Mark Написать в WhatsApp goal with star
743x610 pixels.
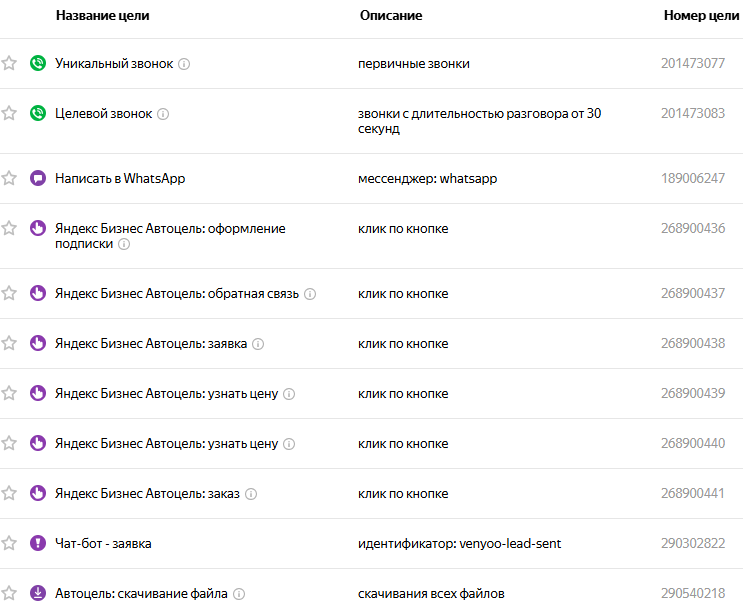coord(9,178)
